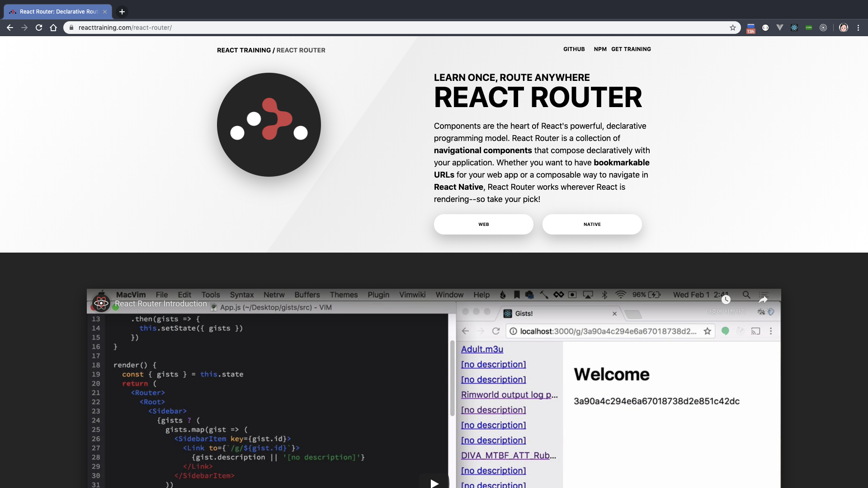Toggle the CORS extension icon

[x=809, y=28]
